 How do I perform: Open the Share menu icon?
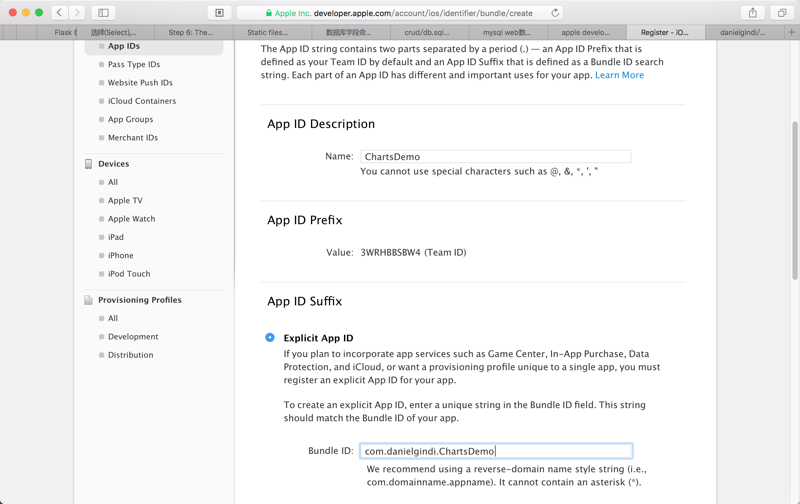pyautogui.click(x=753, y=13)
